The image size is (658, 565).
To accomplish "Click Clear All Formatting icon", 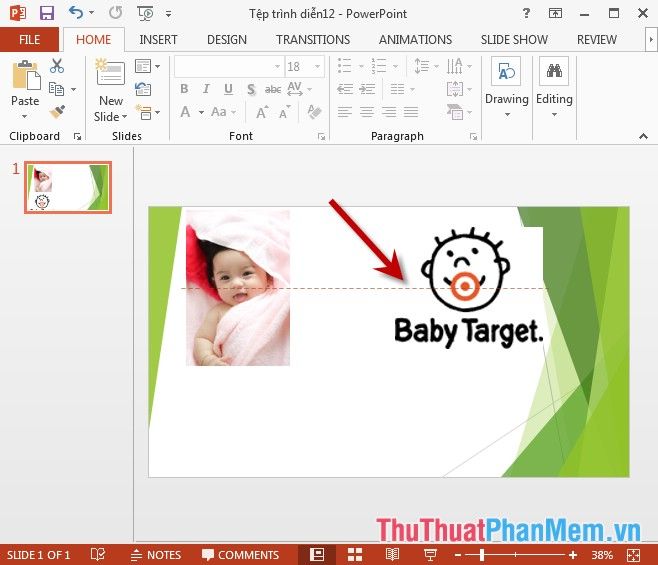I will tap(314, 112).
